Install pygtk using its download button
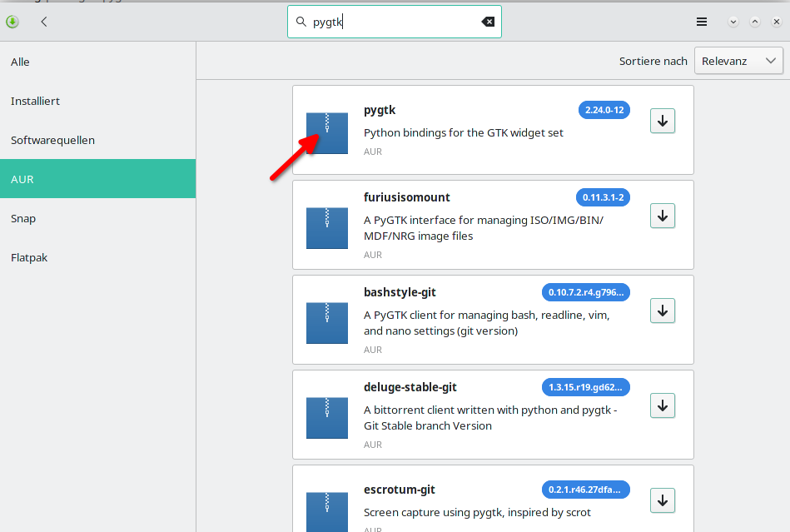The image size is (790, 532). click(x=662, y=121)
